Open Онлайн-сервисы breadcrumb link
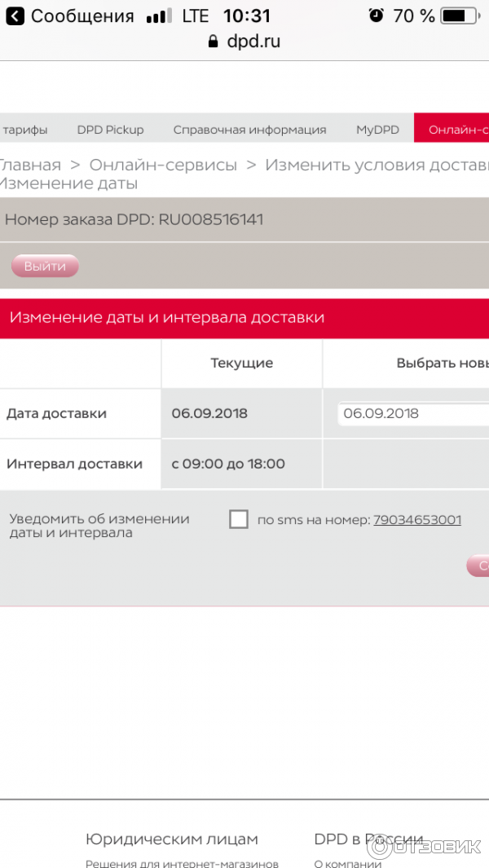Image resolution: width=489 pixels, height=868 pixels. point(163,165)
